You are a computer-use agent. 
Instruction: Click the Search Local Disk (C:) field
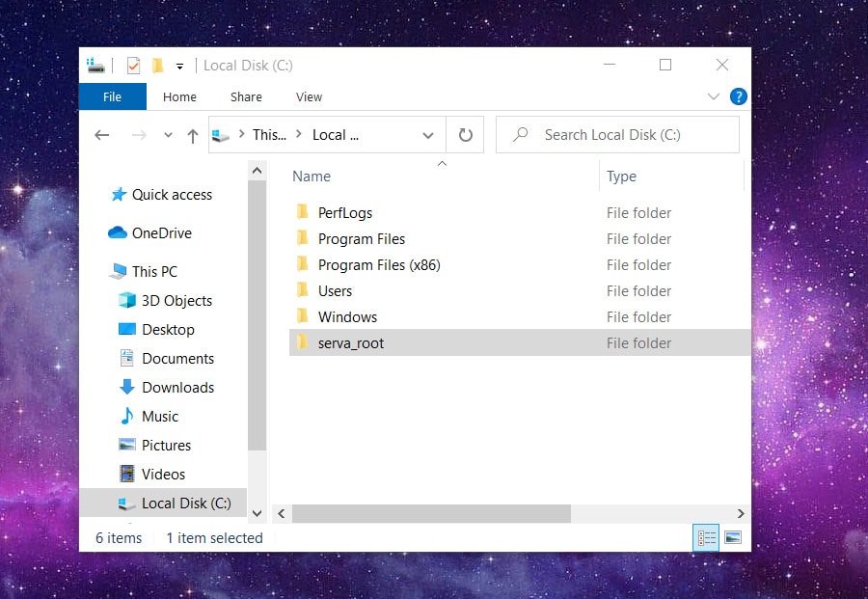(x=618, y=134)
